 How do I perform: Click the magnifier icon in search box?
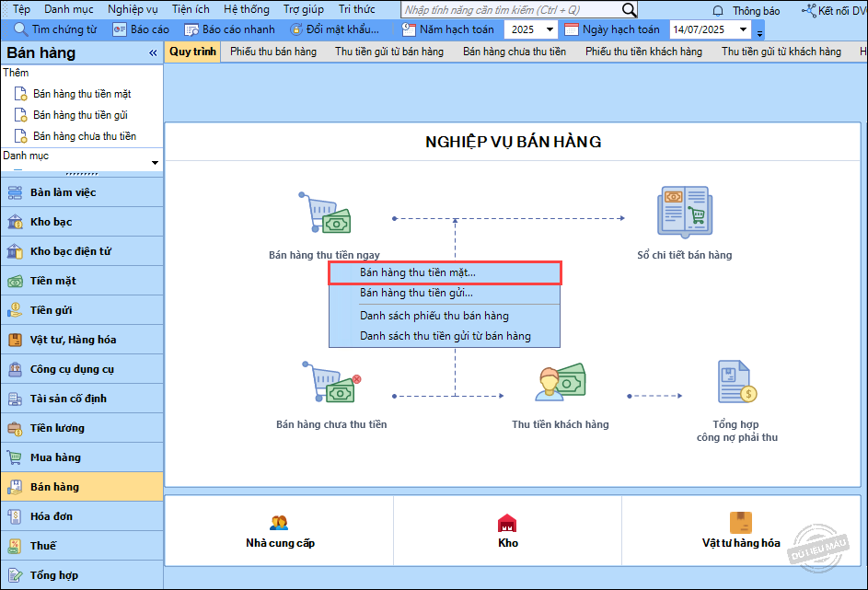[629, 10]
